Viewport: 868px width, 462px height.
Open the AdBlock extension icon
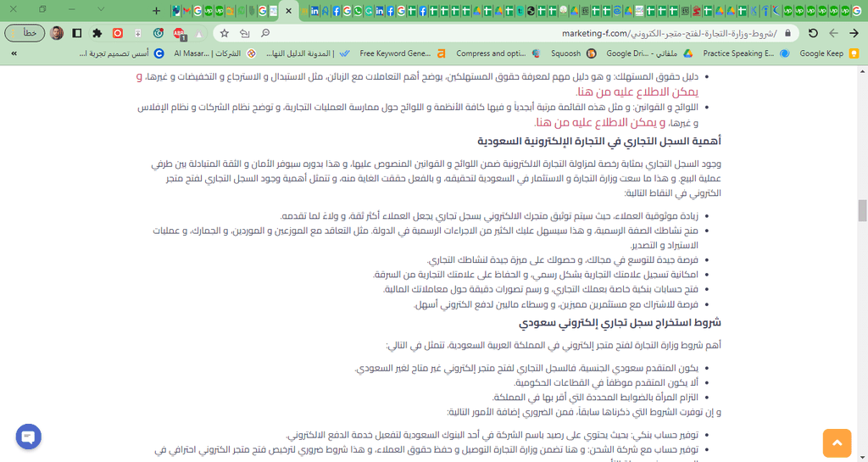179,34
